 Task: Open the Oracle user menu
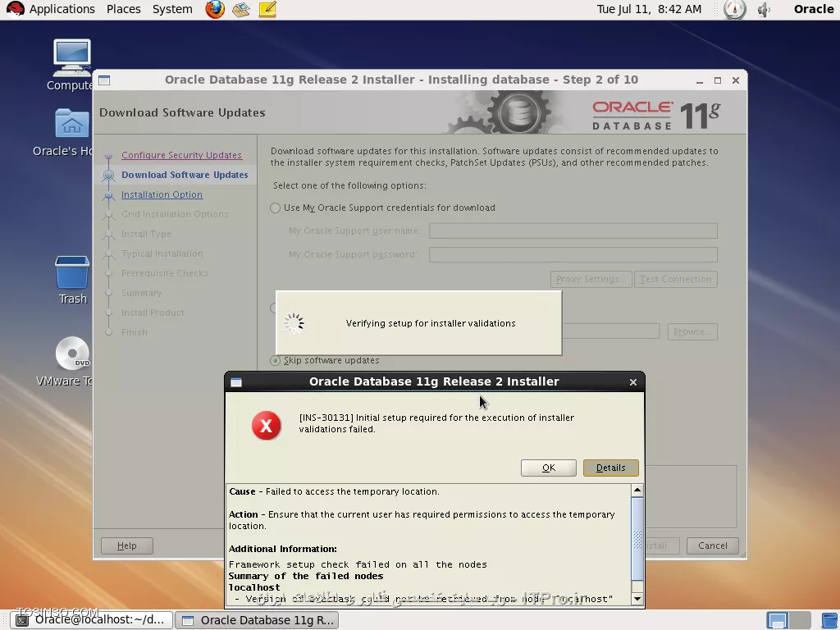point(813,9)
